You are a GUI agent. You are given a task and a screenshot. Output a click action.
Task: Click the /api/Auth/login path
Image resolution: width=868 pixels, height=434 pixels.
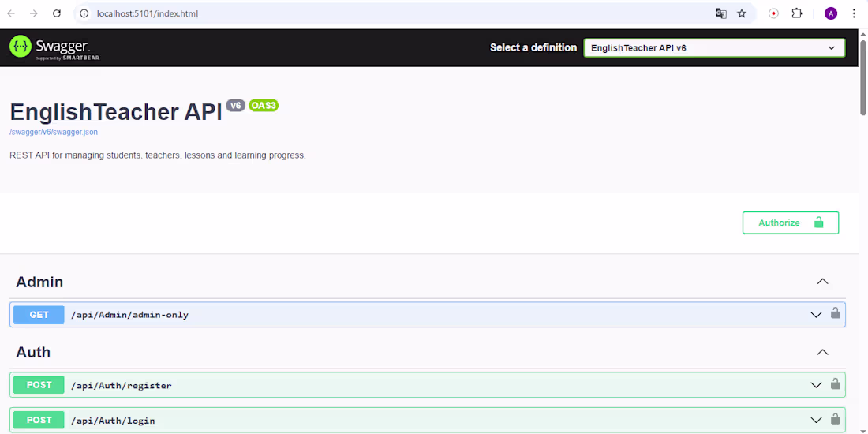[113, 421]
